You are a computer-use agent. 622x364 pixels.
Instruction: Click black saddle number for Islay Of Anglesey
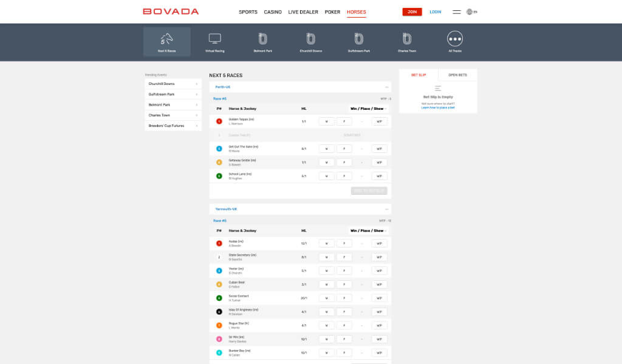[219, 312]
